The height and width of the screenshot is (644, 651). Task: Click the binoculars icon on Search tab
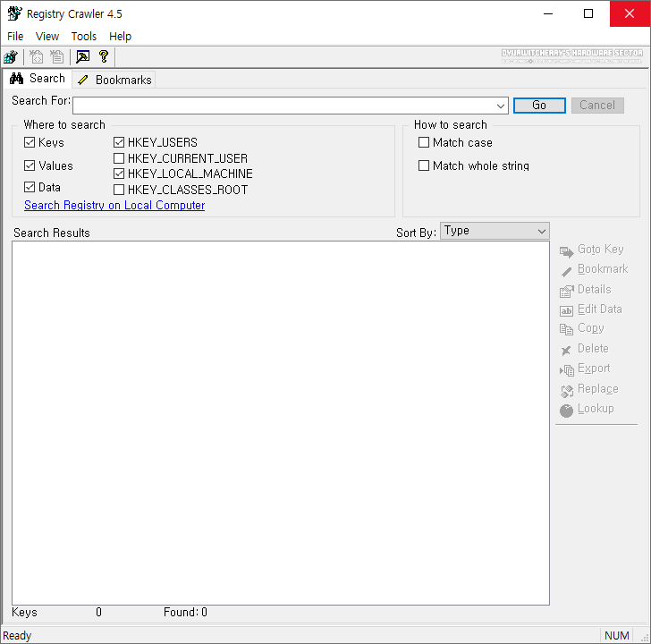pos(17,78)
